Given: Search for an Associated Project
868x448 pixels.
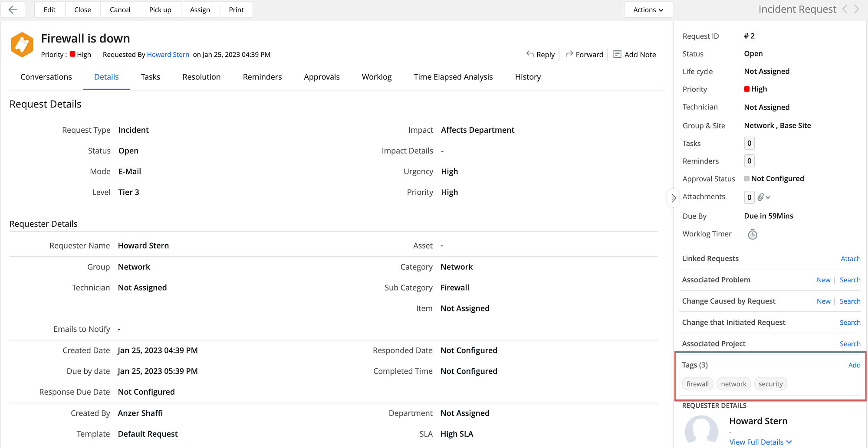Looking at the screenshot, I should click(850, 343).
